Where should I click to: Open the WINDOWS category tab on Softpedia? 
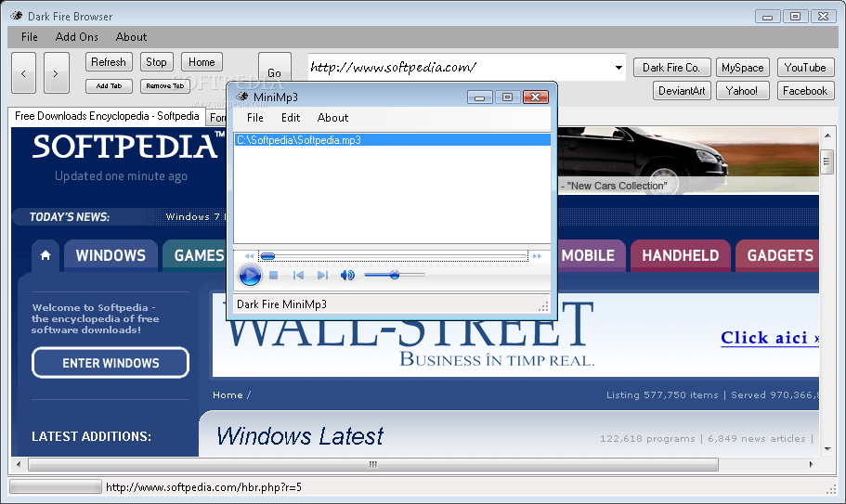[x=111, y=255]
